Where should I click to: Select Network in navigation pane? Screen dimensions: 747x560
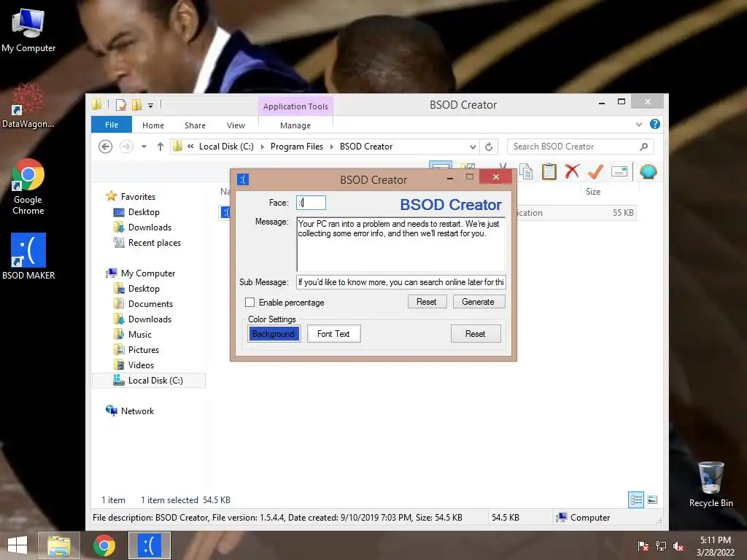[137, 411]
